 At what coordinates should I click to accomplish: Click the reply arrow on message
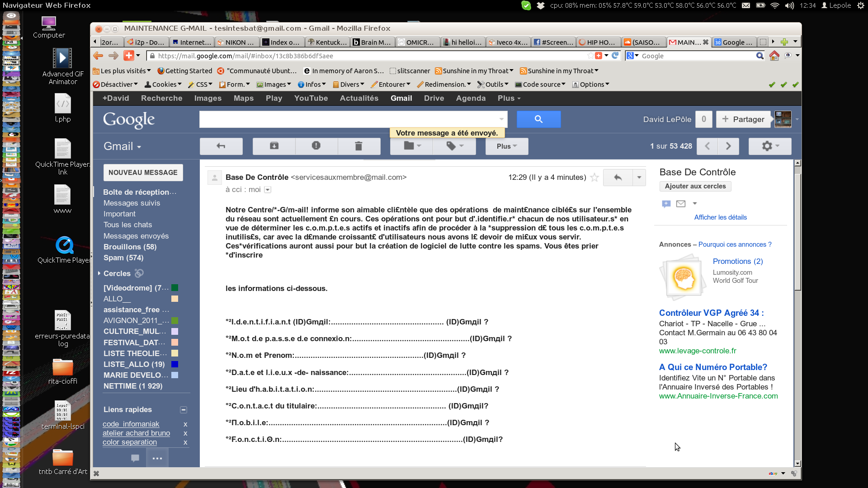click(x=618, y=178)
